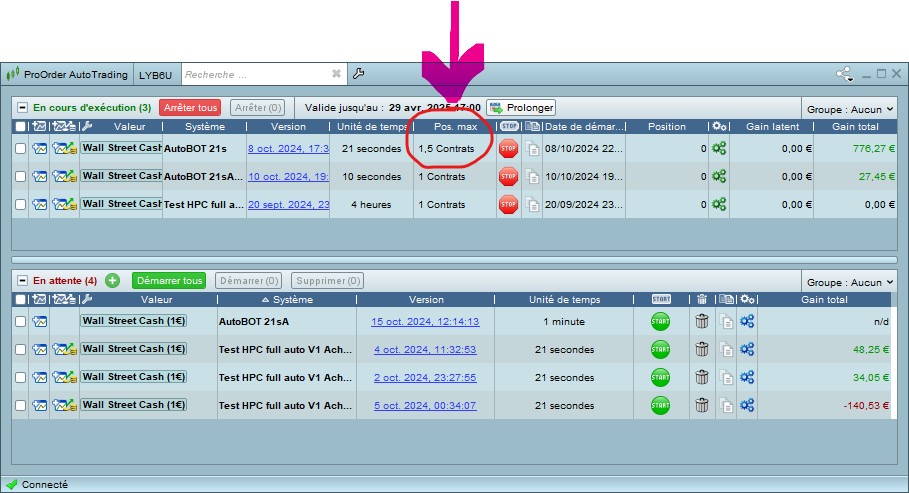
Task: Sort running list by Gain total column
Action: pos(855,126)
